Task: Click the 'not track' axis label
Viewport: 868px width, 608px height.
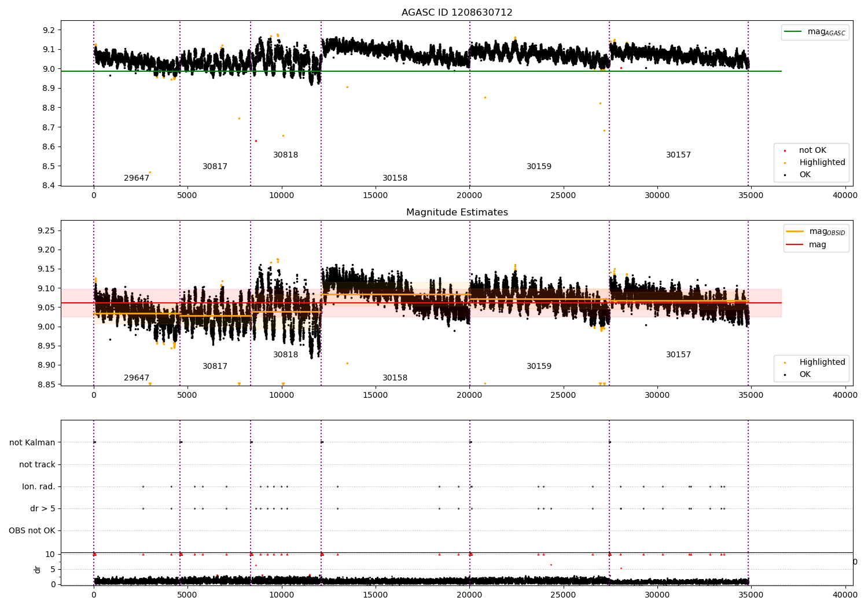Action: tap(37, 465)
